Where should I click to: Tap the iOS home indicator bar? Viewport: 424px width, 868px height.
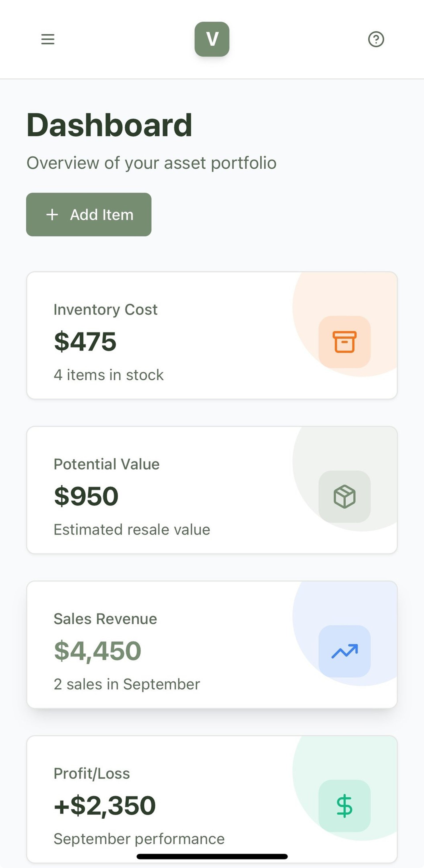[x=212, y=856]
